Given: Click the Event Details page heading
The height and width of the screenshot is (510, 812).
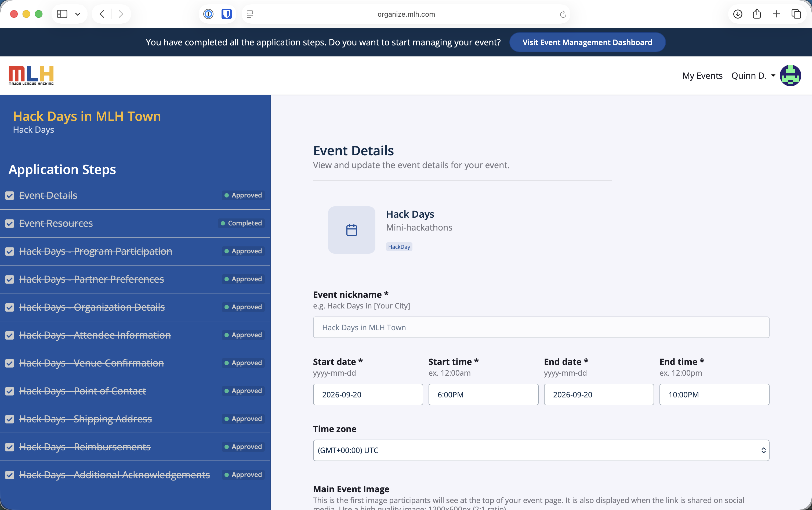Looking at the screenshot, I should [x=353, y=151].
